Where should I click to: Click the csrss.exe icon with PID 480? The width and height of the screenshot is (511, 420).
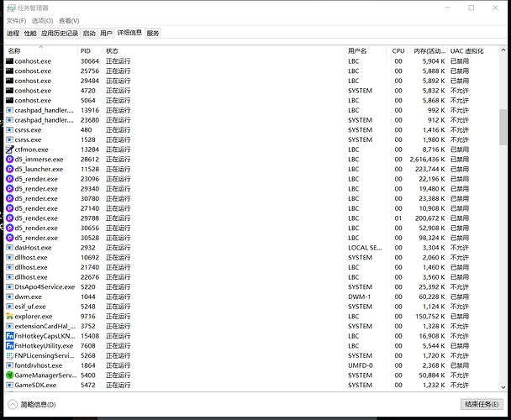click(x=9, y=130)
